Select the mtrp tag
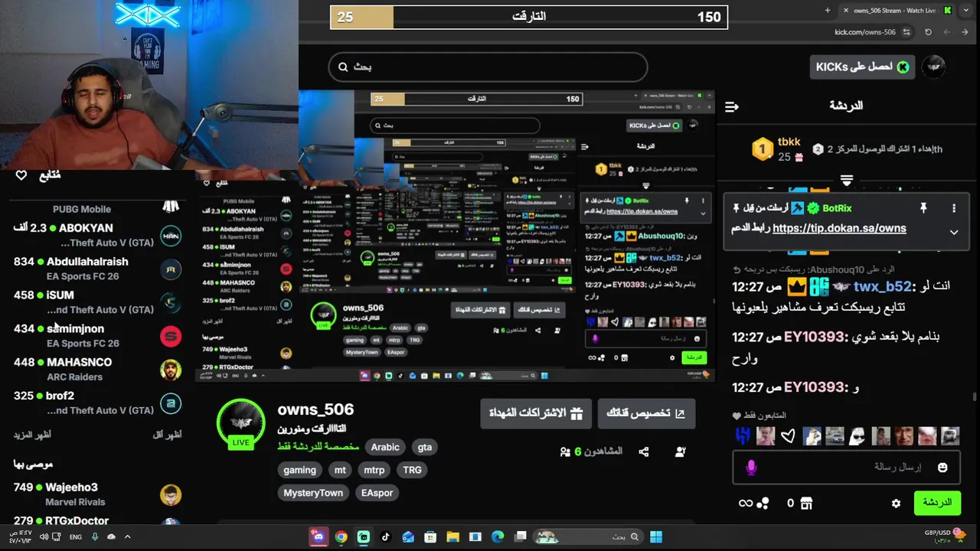Viewport: 980px width, 551px height. [374, 470]
